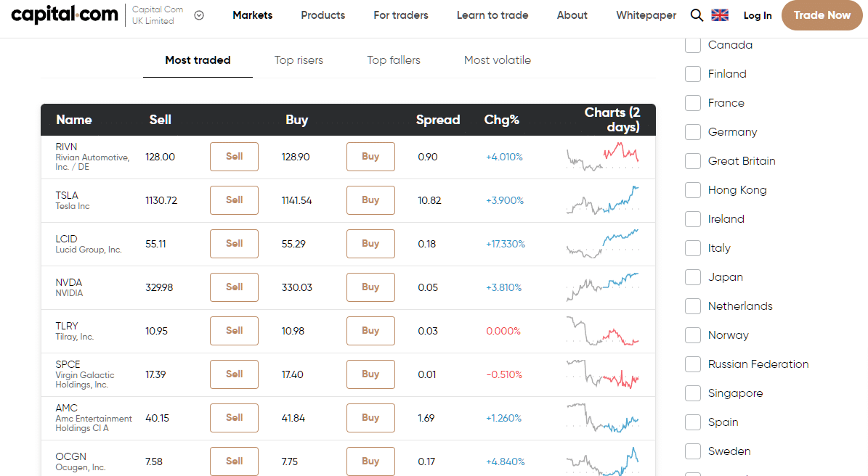Open the UK flag language selector
Screen dimensions: 868x476
720,15
